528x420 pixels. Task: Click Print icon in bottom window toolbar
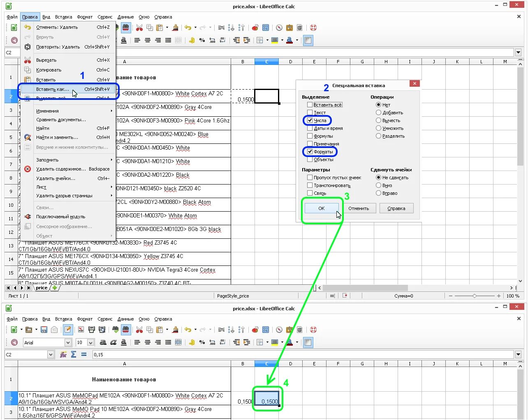[91, 330]
